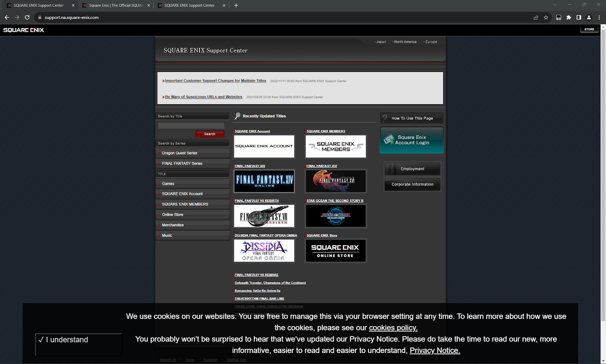Open Online Store sidebar item

pos(192,215)
